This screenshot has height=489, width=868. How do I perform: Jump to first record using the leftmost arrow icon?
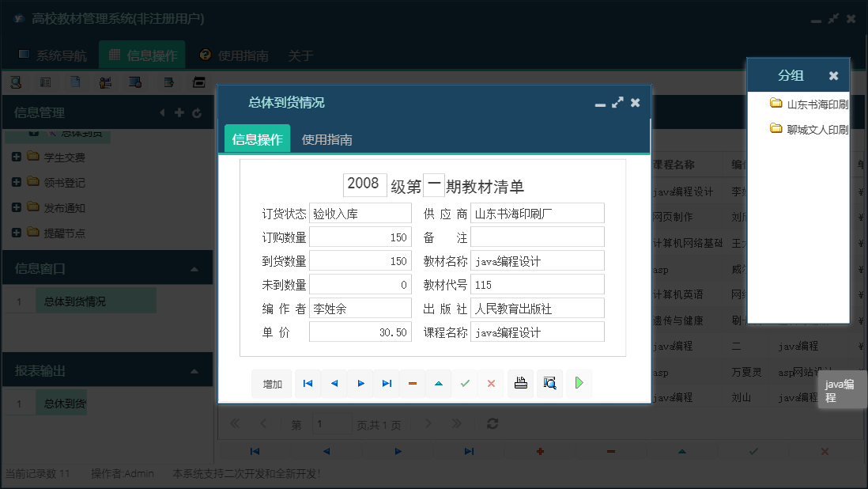(x=308, y=383)
